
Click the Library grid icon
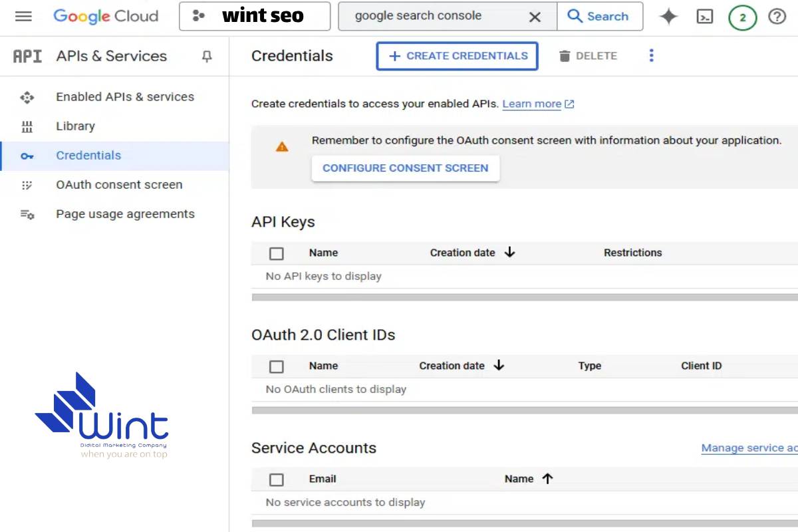(27, 126)
